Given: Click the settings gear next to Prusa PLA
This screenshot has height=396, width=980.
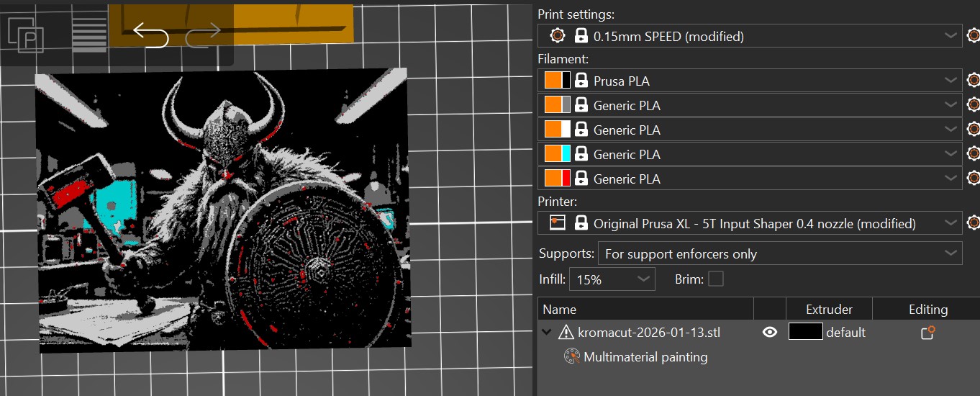Looking at the screenshot, I should coord(973,81).
